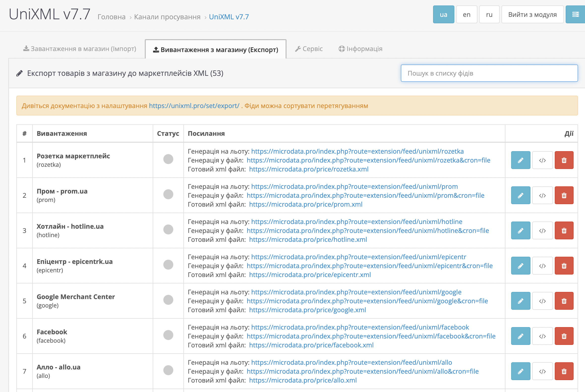Viewport: 585px width, 392px height.
Task: Show code for hotline feed
Action: [x=542, y=230]
